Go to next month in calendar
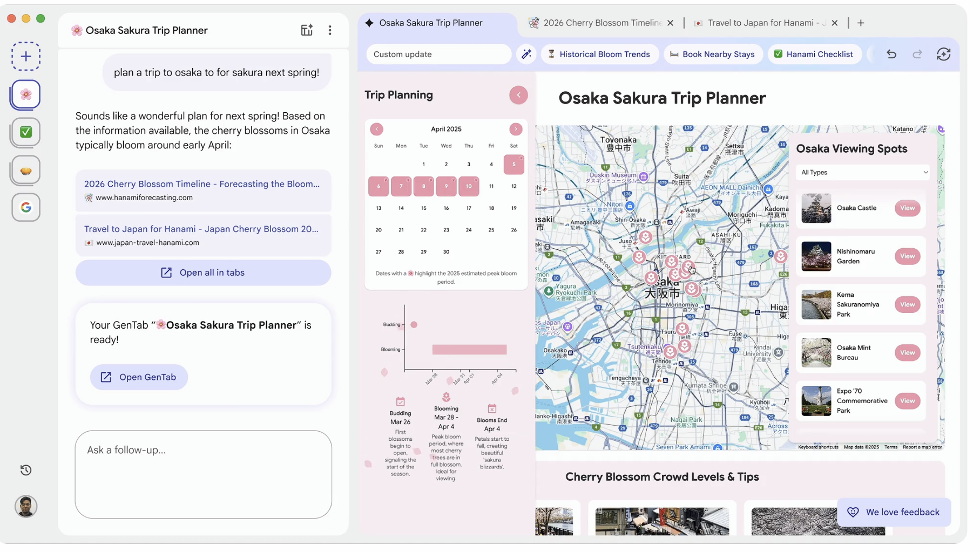Screen dimensions: 980x552 click(516, 129)
